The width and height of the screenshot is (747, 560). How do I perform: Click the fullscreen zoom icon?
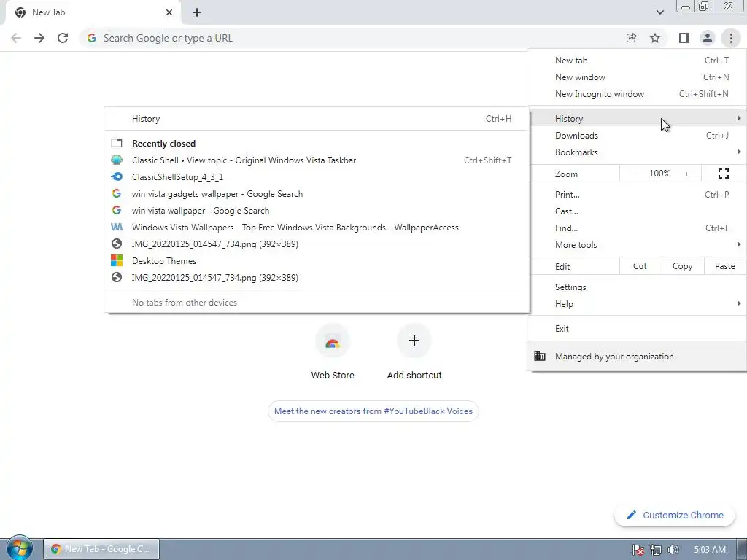723,174
